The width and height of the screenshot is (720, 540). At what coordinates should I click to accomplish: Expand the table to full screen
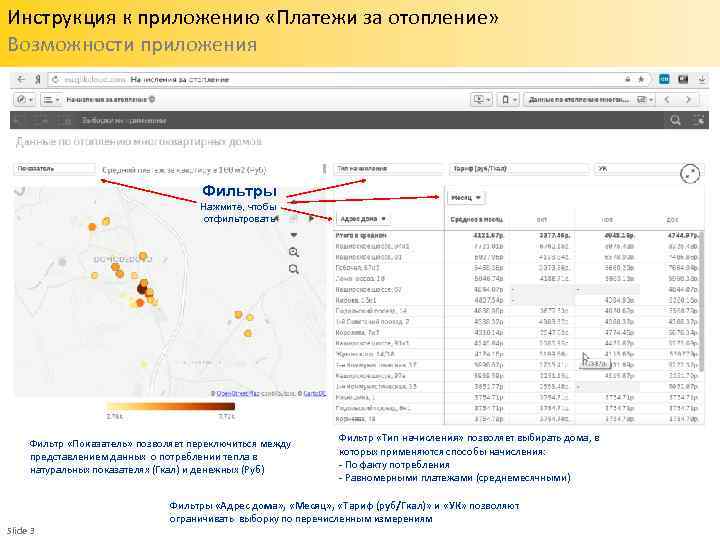(x=690, y=174)
